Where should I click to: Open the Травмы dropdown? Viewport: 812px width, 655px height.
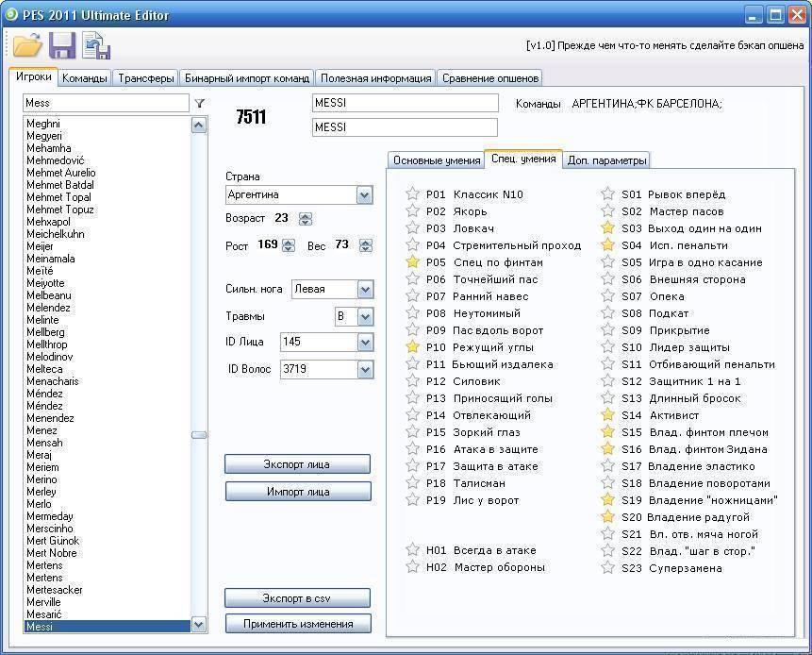tap(365, 316)
